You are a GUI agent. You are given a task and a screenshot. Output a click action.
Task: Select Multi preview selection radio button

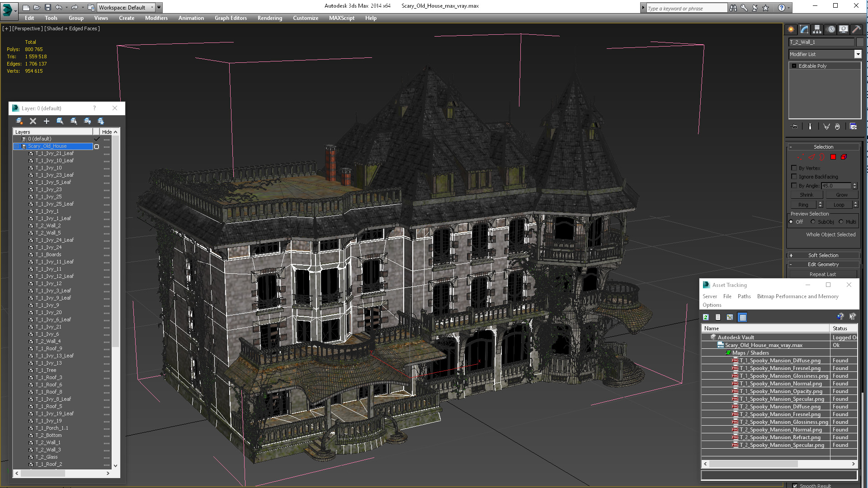pyautogui.click(x=841, y=222)
